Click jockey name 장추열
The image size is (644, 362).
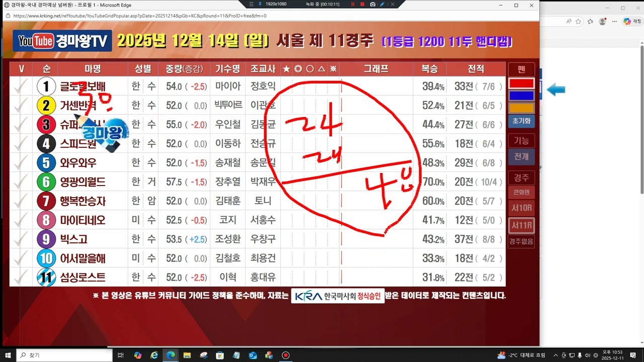click(228, 182)
